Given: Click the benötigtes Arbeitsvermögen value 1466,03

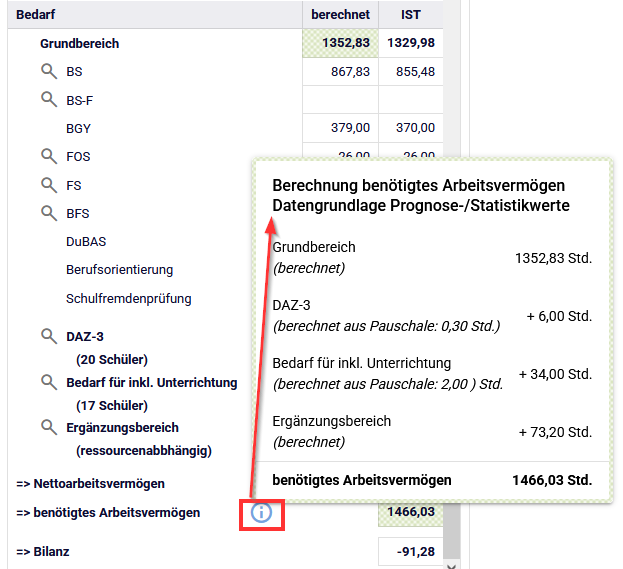Looking at the screenshot, I should click(x=410, y=513).
